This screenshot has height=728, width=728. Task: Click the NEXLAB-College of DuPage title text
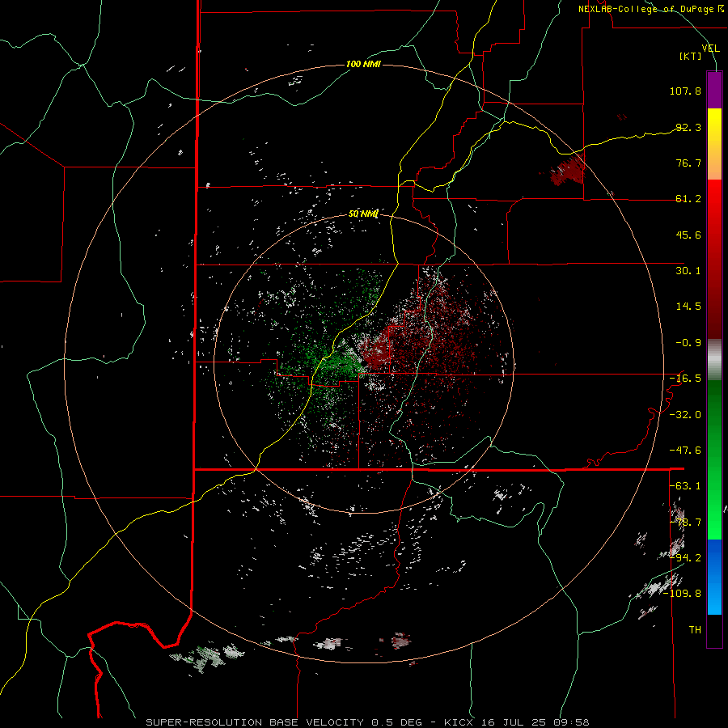point(650,9)
